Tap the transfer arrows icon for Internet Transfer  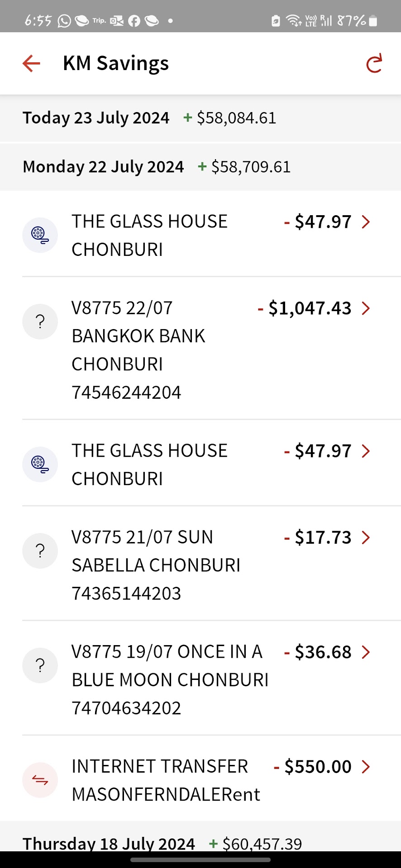pyautogui.click(x=40, y=780)
